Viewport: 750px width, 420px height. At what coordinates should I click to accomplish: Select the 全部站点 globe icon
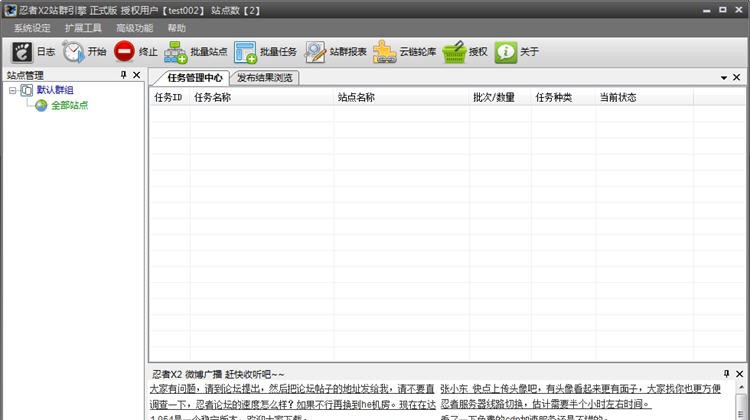[41, 105]
